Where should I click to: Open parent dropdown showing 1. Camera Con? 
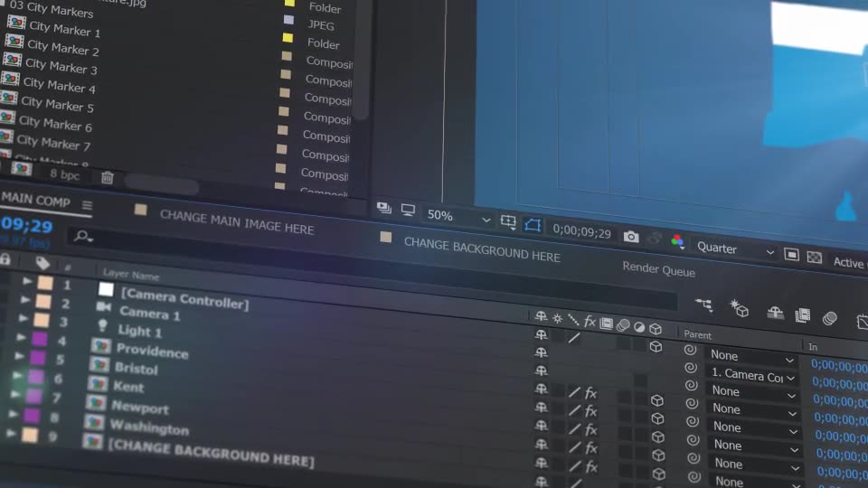pyautogui.click(x=752, y=376)
